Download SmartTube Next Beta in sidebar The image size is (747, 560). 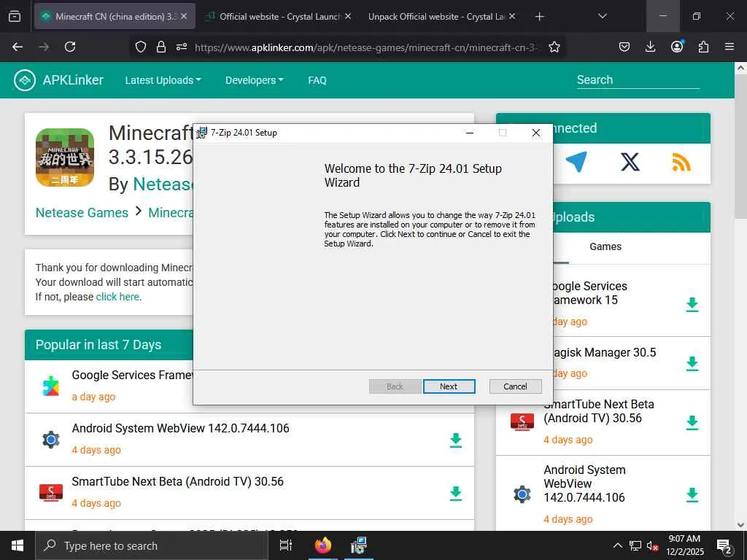coord(692,422)
